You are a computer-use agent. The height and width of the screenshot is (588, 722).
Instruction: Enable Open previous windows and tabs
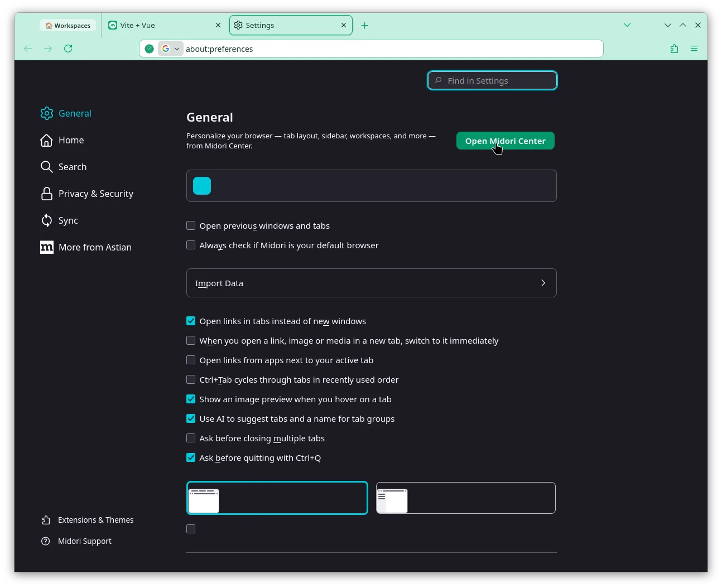click(x=191, y=225)
